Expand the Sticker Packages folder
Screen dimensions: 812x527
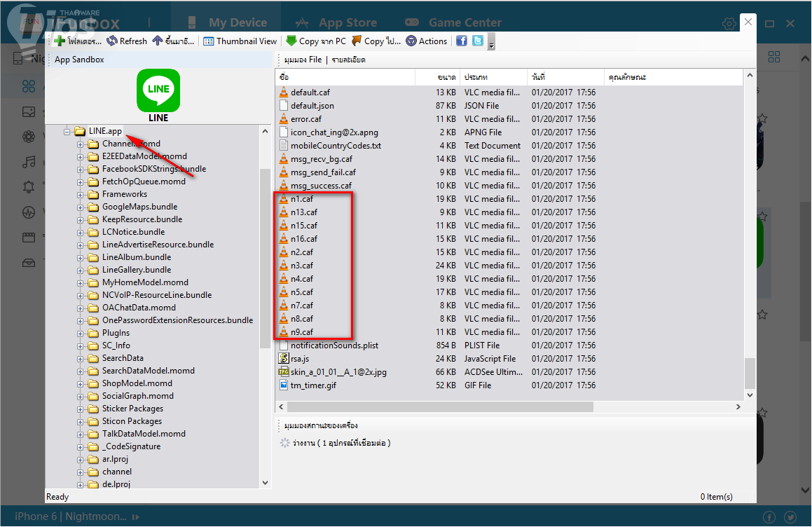pos(81,409)
